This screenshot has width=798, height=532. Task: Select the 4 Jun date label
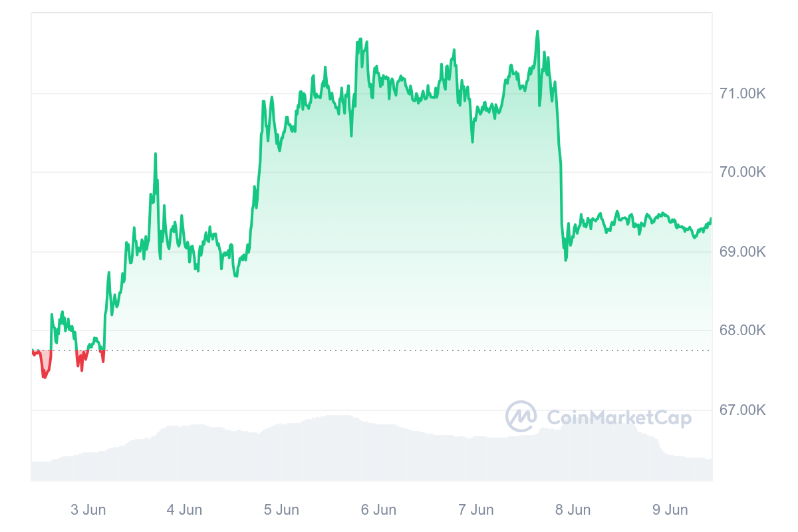point(184,510)
